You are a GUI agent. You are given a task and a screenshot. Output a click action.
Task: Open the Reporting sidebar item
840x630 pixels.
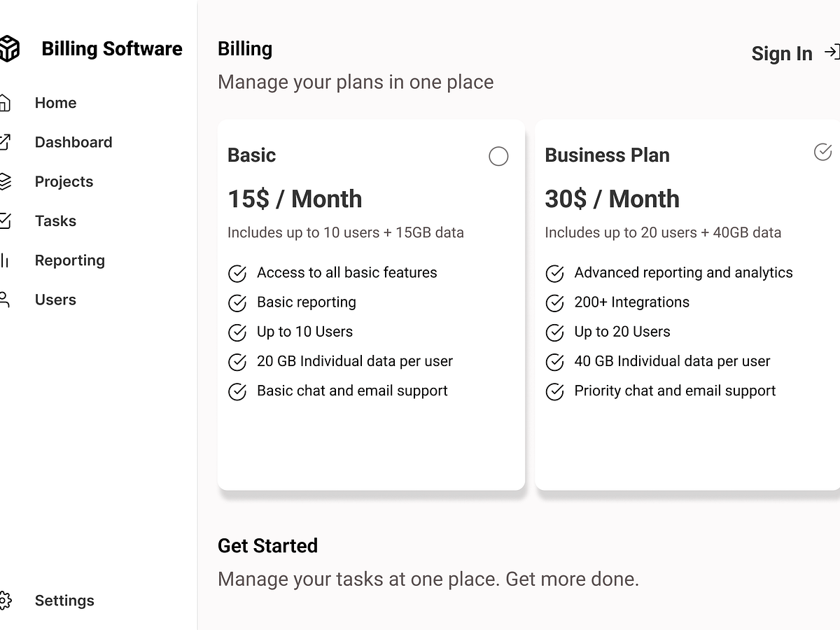[70, 260]
